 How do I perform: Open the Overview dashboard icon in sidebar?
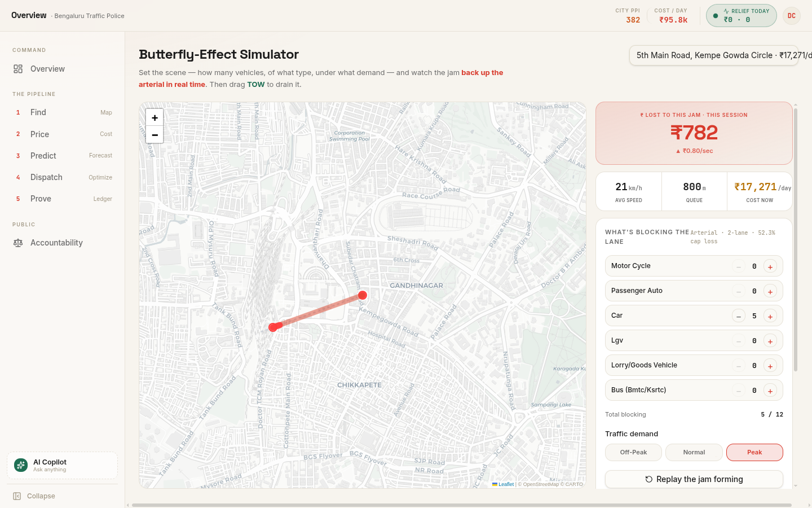pos(18,69)
